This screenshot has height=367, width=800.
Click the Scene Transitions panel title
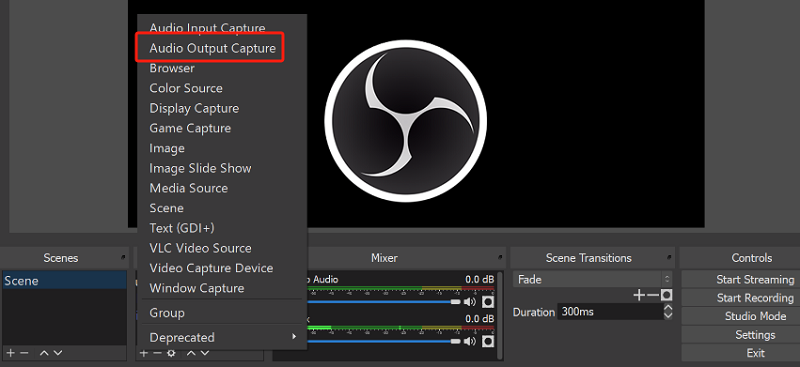pos(588,258)
